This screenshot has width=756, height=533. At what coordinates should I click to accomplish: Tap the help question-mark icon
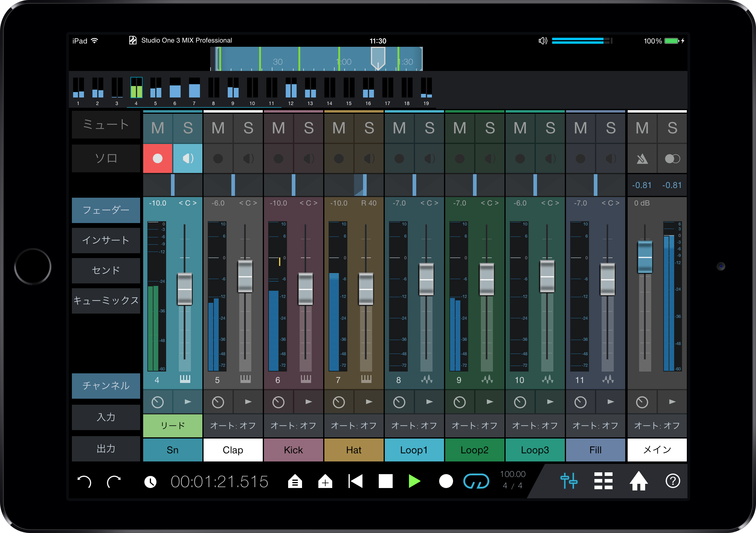pos(673,481)
